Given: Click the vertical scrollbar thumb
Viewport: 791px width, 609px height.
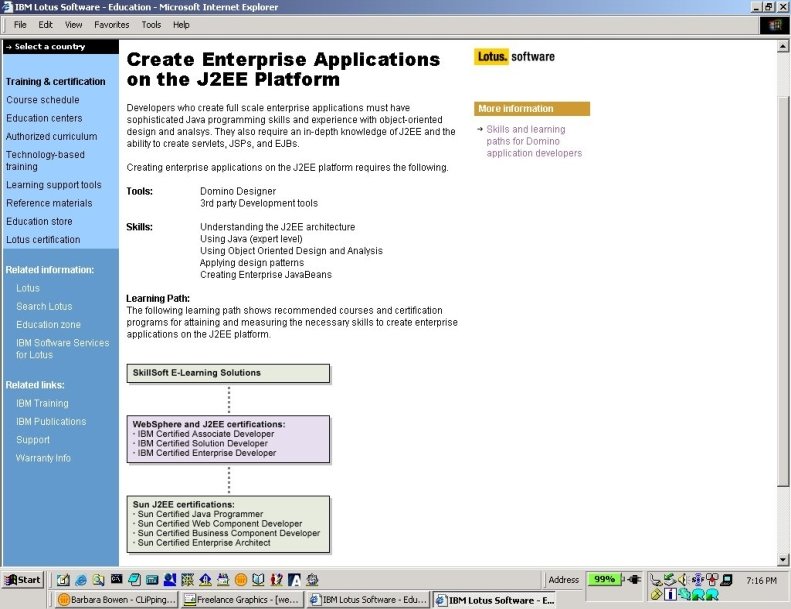Looking at the screenshot, I should point(783,291).
